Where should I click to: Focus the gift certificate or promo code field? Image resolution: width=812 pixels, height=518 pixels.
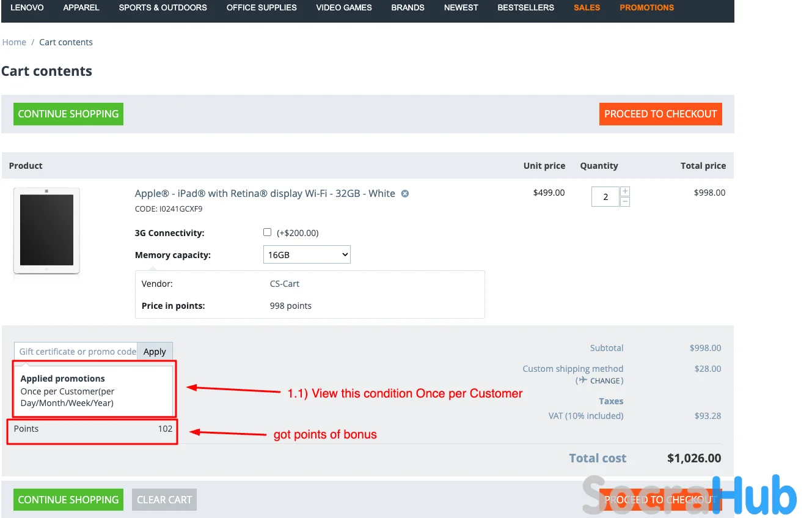(x=76, y=352)
